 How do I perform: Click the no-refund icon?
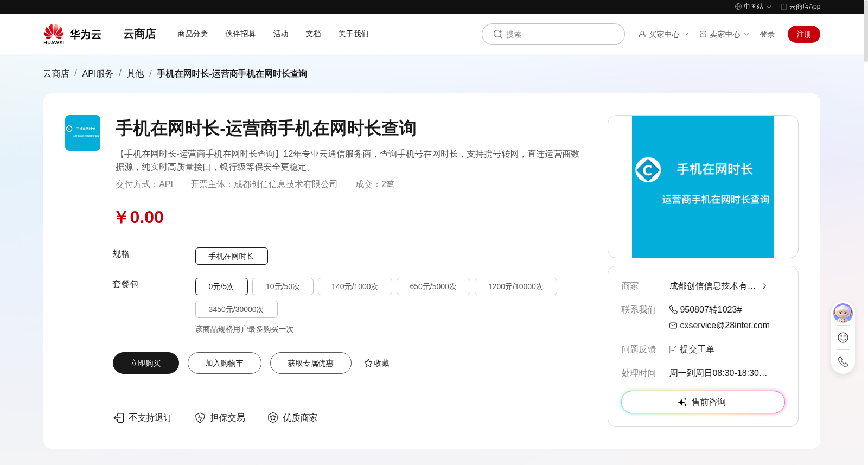[x=119, y=417]
